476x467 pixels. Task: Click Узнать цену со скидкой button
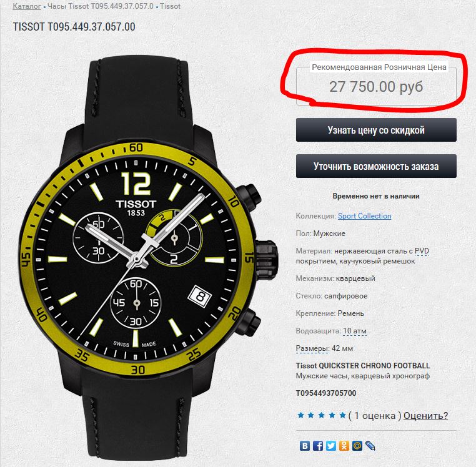(376, 130)
